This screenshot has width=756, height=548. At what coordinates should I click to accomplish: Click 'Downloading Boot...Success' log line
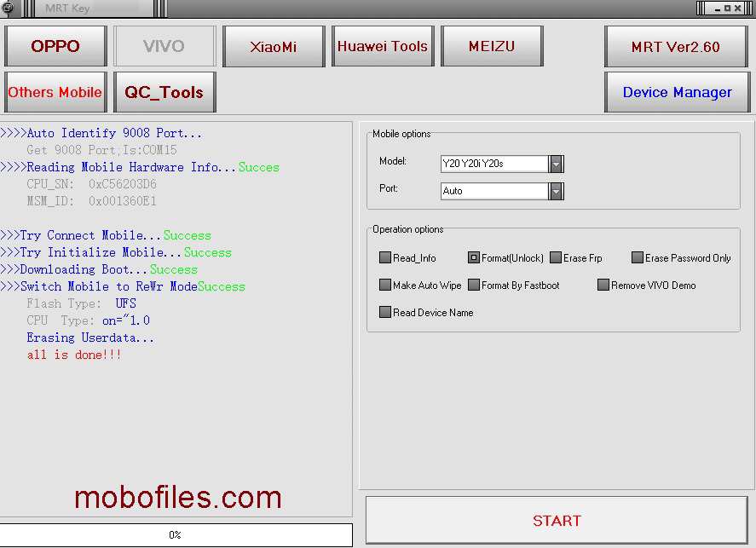click(x=99, y=269)
